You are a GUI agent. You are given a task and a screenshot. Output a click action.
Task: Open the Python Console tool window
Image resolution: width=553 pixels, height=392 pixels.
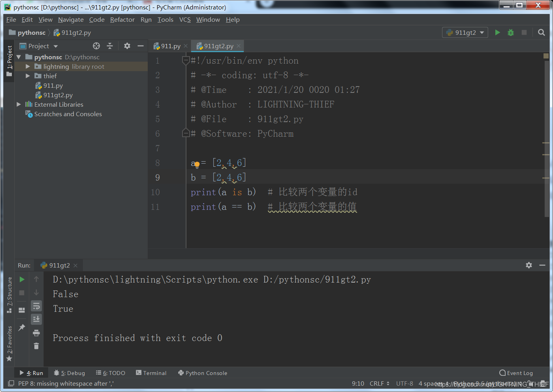pyautogui.click(x=202, y=373)
